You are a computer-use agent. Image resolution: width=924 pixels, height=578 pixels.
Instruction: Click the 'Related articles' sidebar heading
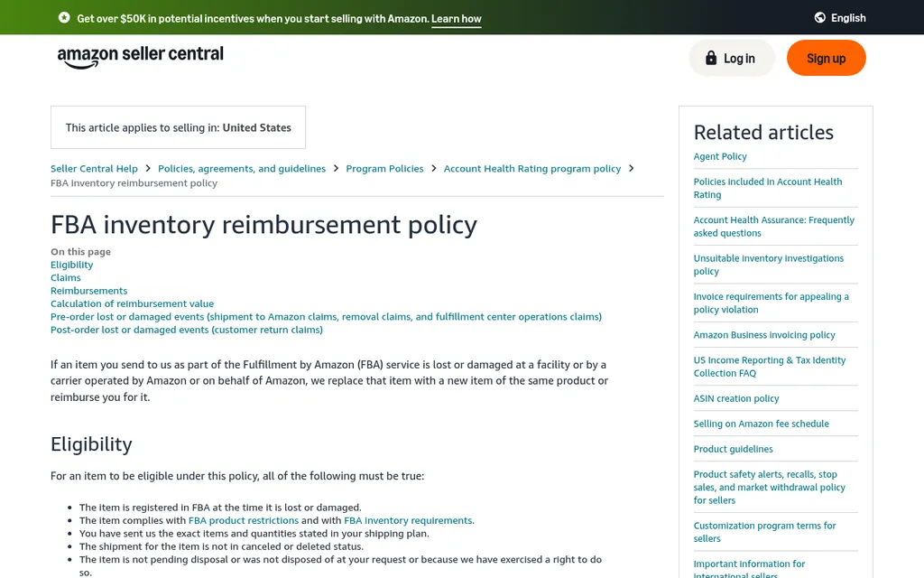[x=763, y=132]
